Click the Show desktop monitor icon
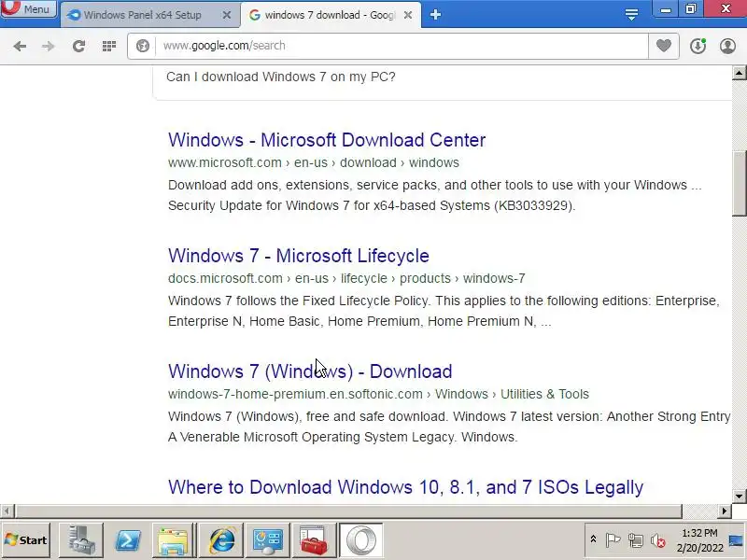This screenshot has width=747, height=560. pyautogui.click(x=737, y=540)
